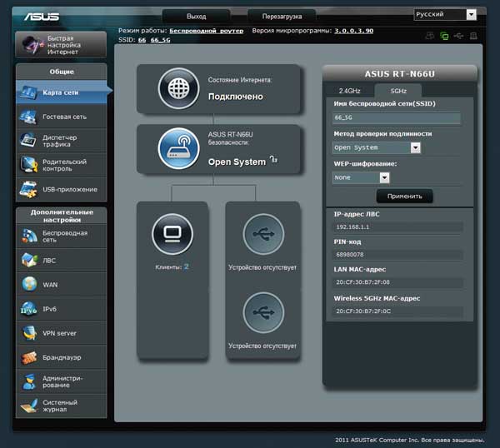Click the Системный журнал icon

click(29, 406)
